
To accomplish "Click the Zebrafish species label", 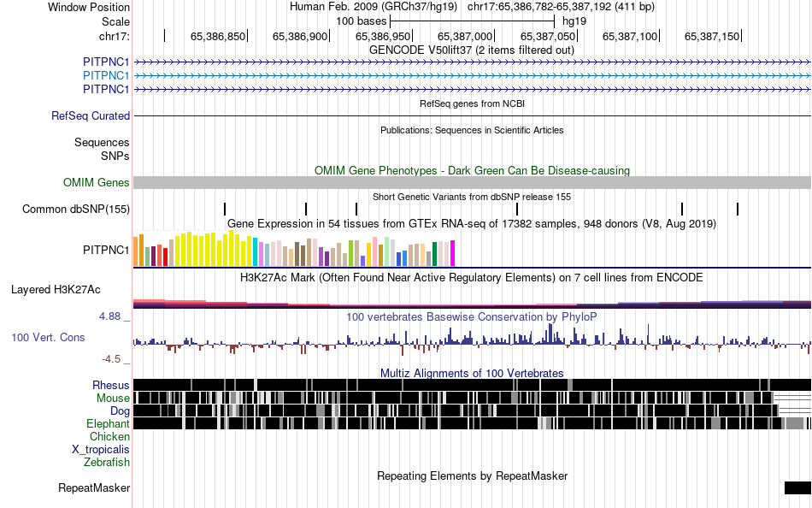I will click(107, 462).
